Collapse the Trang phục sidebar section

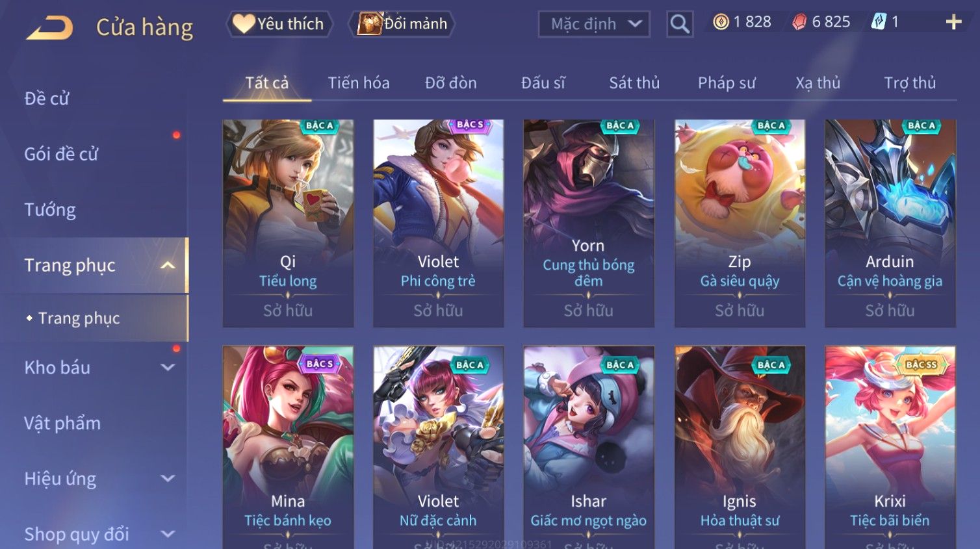[168, 265]
